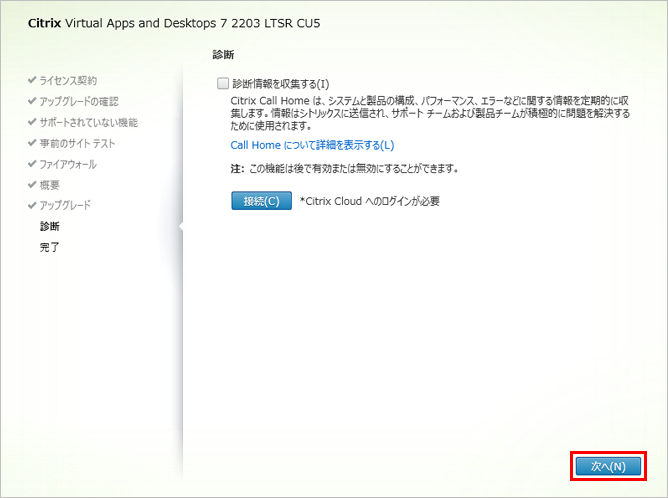668x498 pixels.
Task: Click the Citrix Call Home description paragraph
Action: pos(430,113)
